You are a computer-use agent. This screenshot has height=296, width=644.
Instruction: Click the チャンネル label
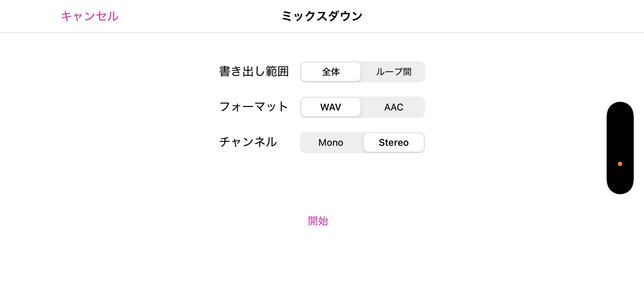[x=248, y=142]
